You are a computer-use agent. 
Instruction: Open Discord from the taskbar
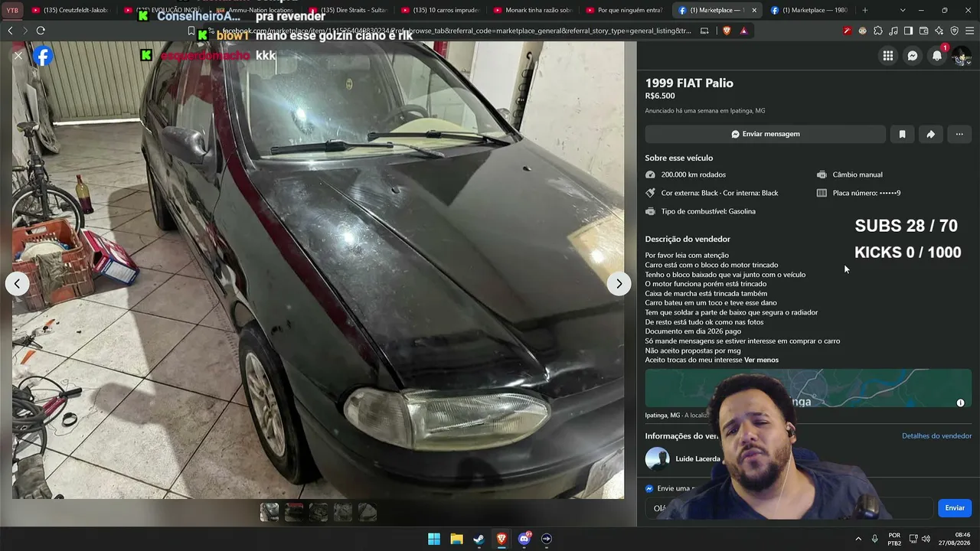524,539
